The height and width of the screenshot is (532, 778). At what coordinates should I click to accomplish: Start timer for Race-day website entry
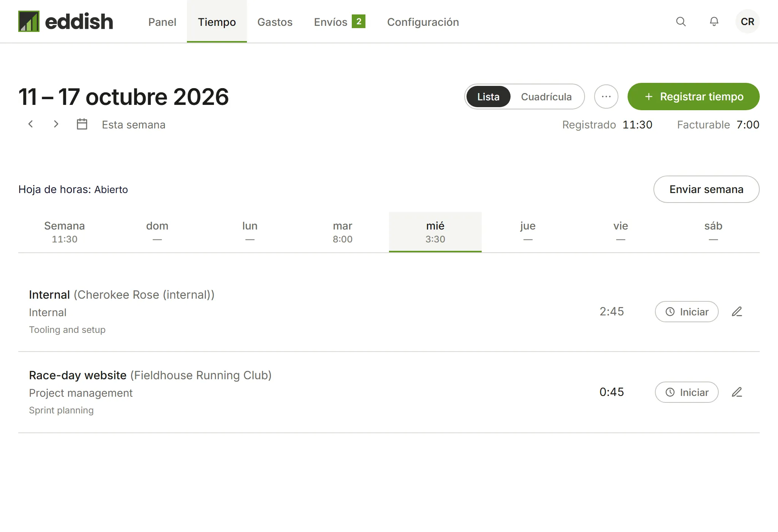686,392
